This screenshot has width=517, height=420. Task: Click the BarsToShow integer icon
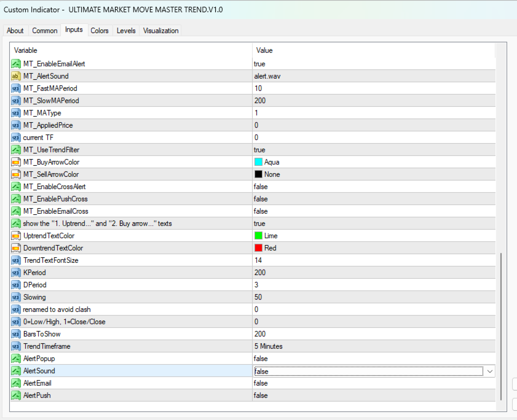point(16,334)
